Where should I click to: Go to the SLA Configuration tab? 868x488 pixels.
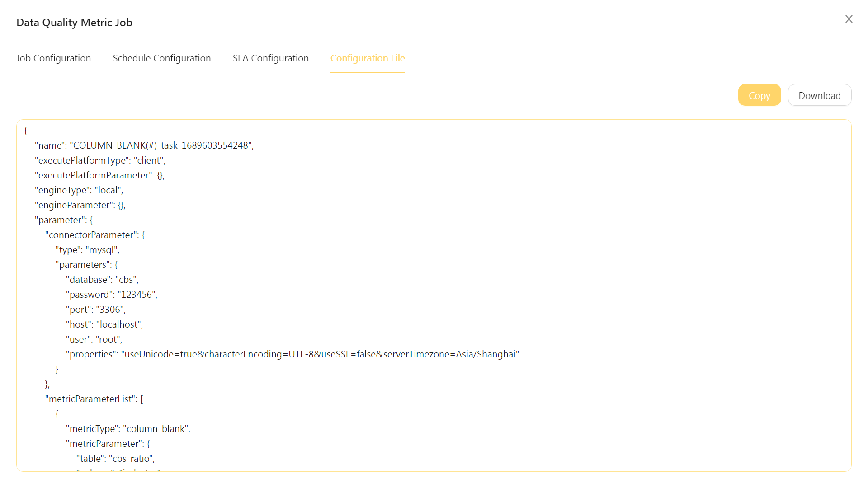coord(270,58)
